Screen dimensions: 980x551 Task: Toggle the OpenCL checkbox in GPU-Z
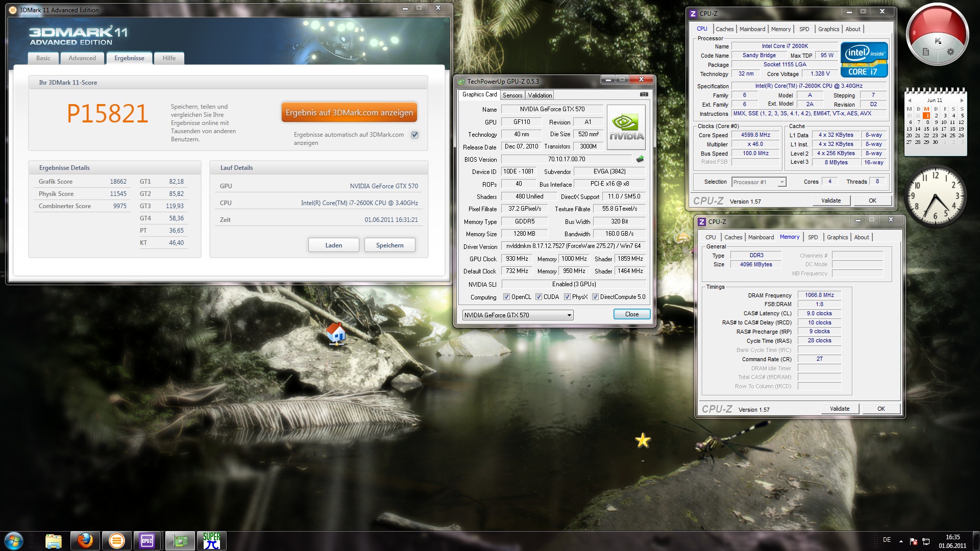coord(506,297)
